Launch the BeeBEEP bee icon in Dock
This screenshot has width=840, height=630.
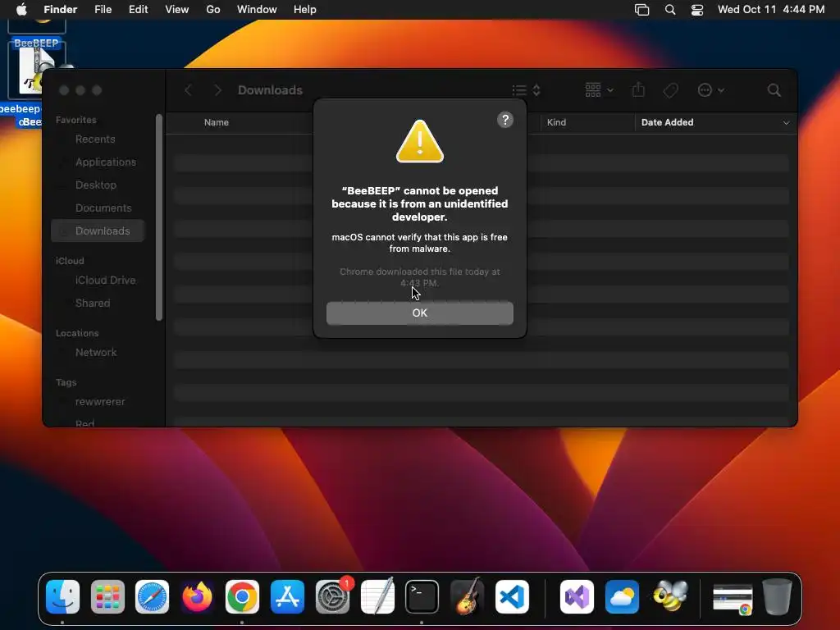point(669,596)
